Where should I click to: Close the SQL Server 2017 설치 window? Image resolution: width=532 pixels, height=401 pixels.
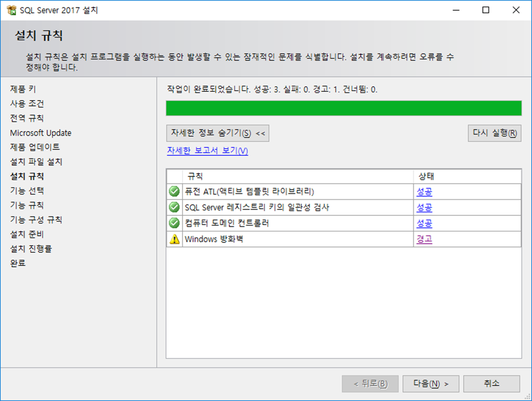[x=516, y=10]
